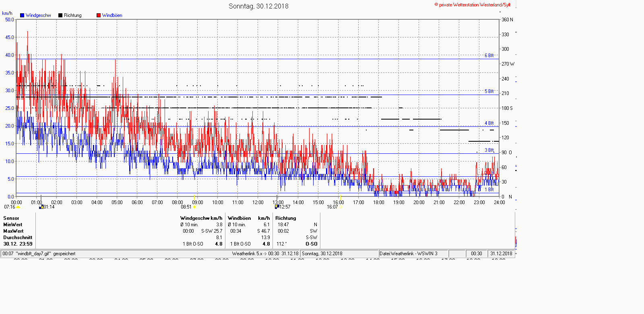The height and width of the screenshot is (314, 644).
Task: Click the 'Windböen' legend label
Action: 112,15
